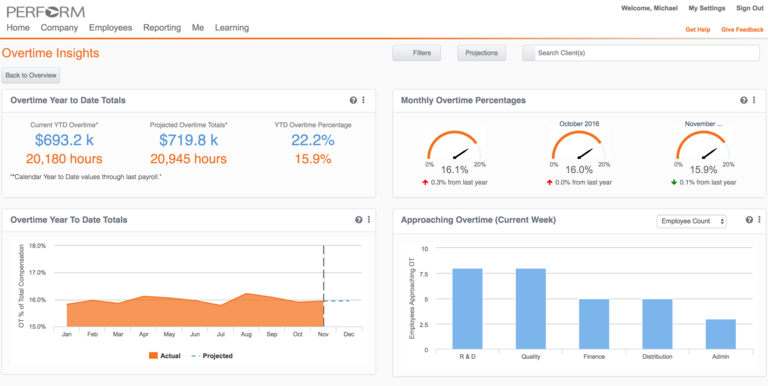The width and height of the screenshot is (768, 386).
Task: Click the Aug label on x-axis
Action: click(246, 335)
